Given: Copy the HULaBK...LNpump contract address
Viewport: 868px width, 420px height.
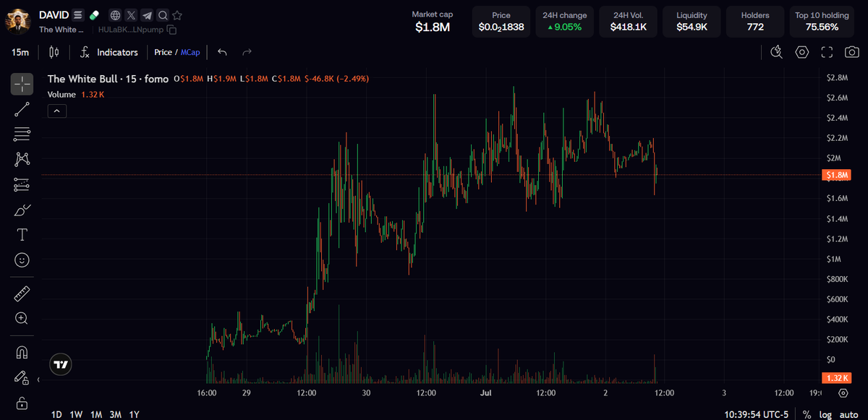Looking at the screenshot, I should [x=171, y=30].
